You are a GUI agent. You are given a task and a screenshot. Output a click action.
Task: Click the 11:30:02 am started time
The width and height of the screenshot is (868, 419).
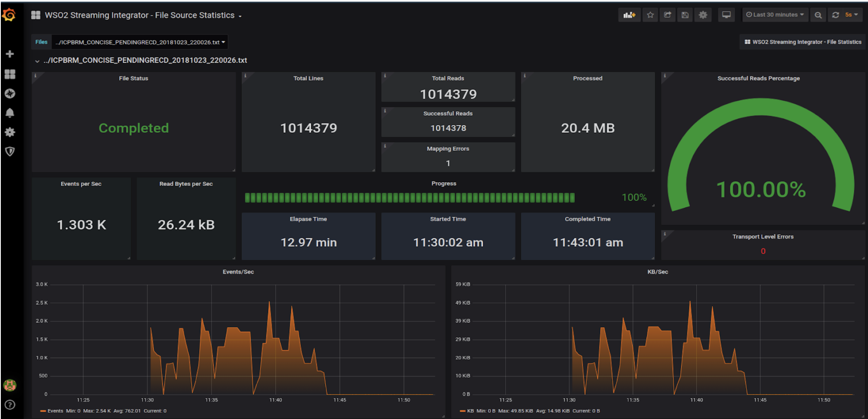pos(448,243)
